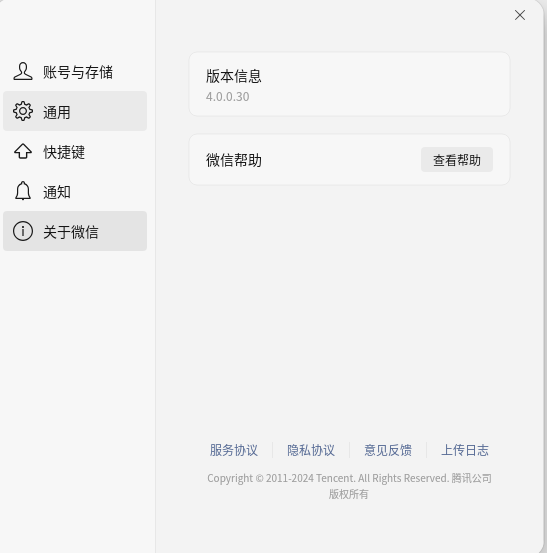547x553 pixels.
Task: Click the info icon for 关于微信
Action: pyautogui.click(x=23, y=231)
